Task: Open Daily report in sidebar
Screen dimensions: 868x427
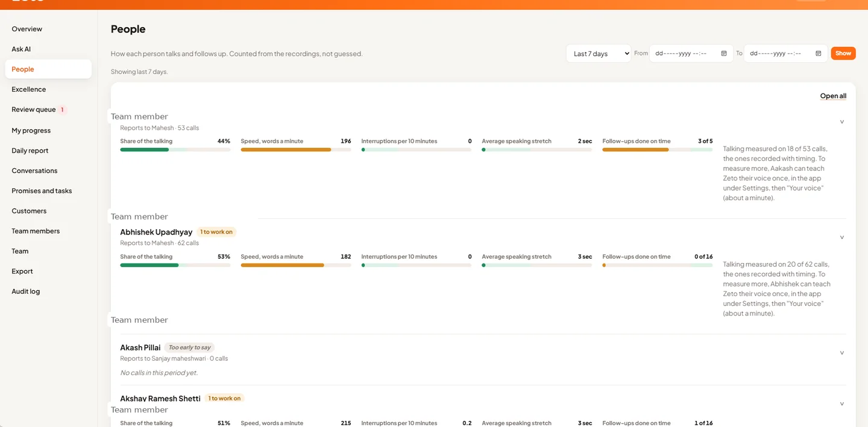Action: (x=48, y=151)
